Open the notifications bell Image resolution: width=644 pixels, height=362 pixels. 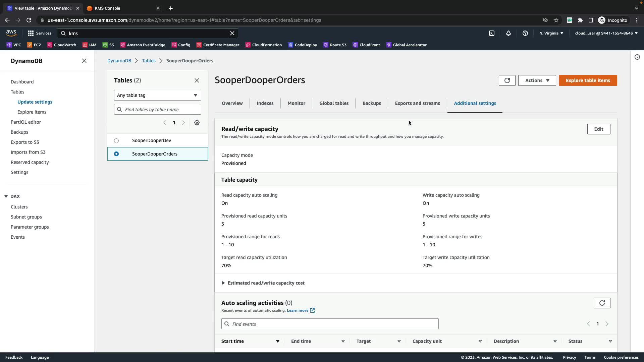tap(508, 33)
